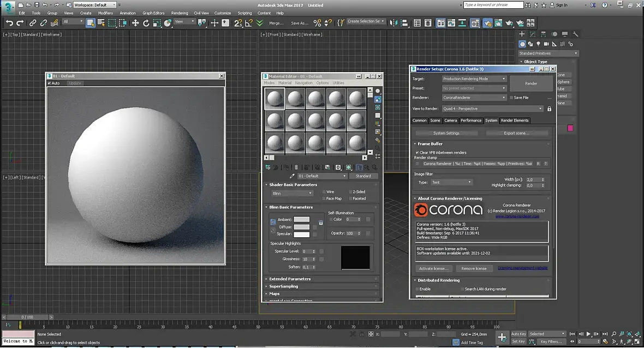Image resolution: width=644 pixels, height=348 pixels.
Task: Open the Modify panel tab icon
Action: (x=533, y=34)
